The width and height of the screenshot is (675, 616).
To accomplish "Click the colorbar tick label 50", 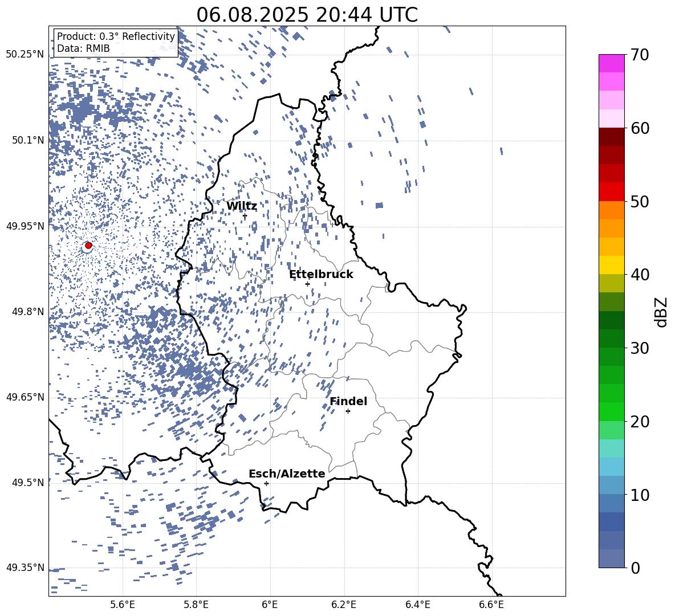I will (640, 201).
